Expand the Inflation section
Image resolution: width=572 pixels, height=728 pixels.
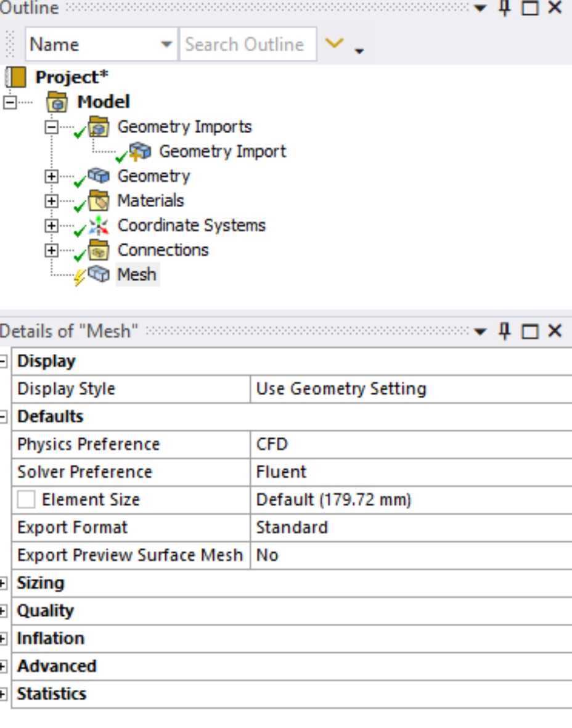pyautogui.click(x=3, y=639)
